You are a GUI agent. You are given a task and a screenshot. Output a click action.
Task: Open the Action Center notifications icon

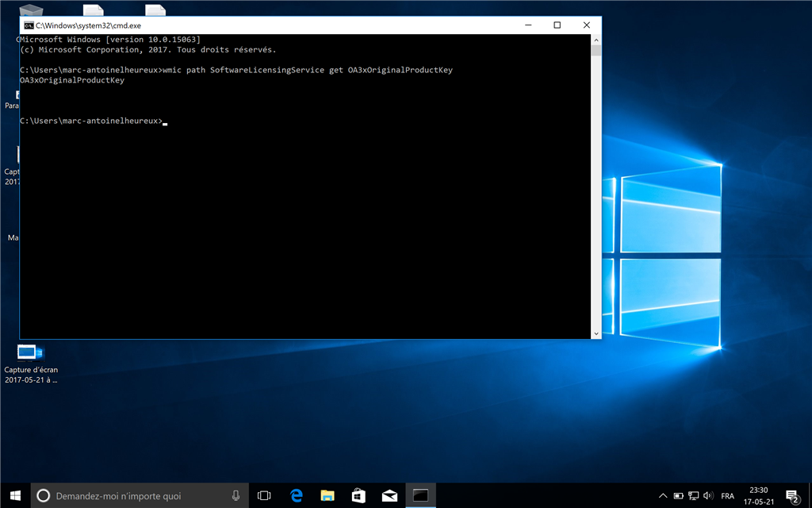click(792, 495)
